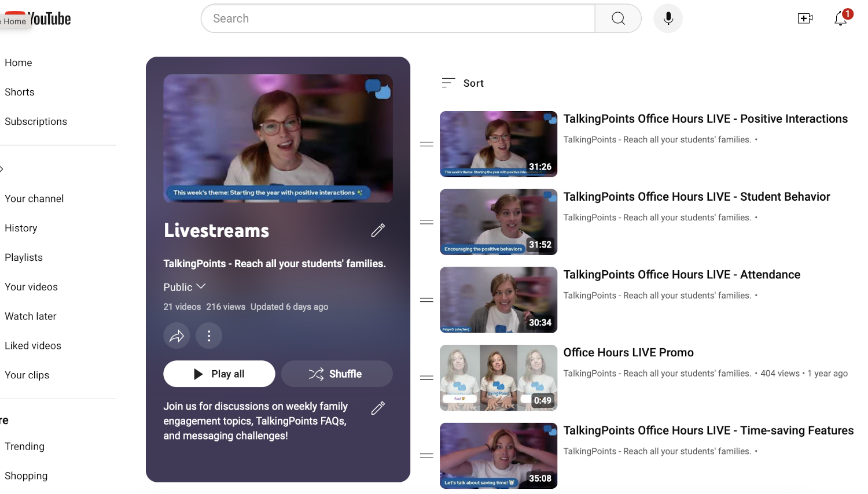Click the YouTube logo
Image resolution: width=868 pixels, height=494 pixels.
(x=38, y=19)
